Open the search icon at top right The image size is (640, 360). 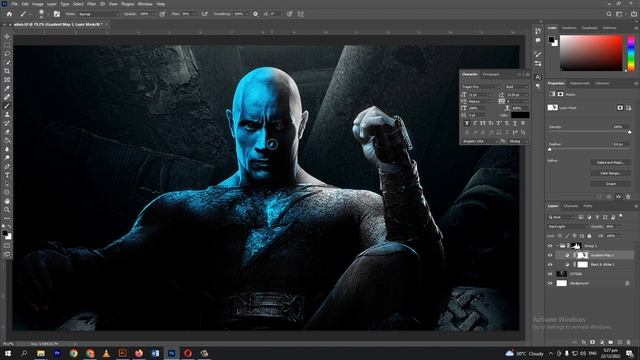[x=609, y=14]
